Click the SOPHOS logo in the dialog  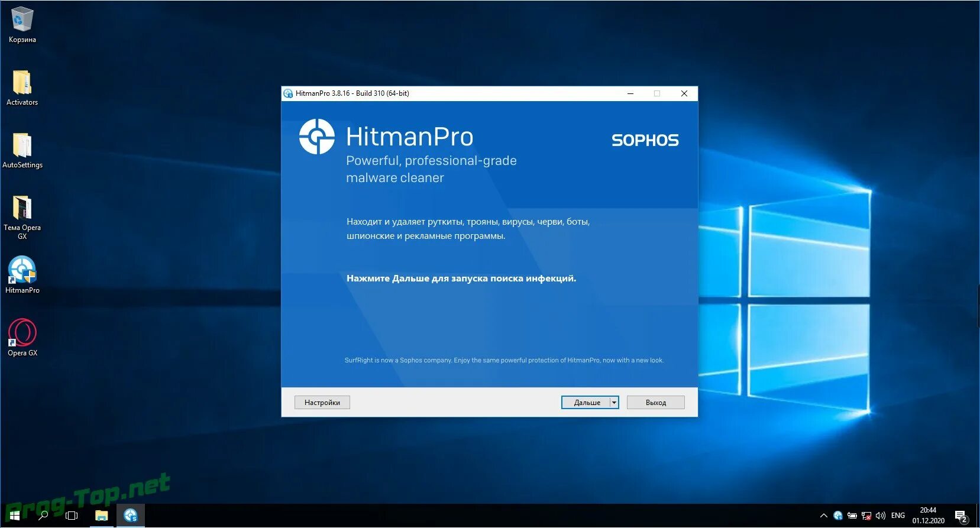tap(645, 140)
